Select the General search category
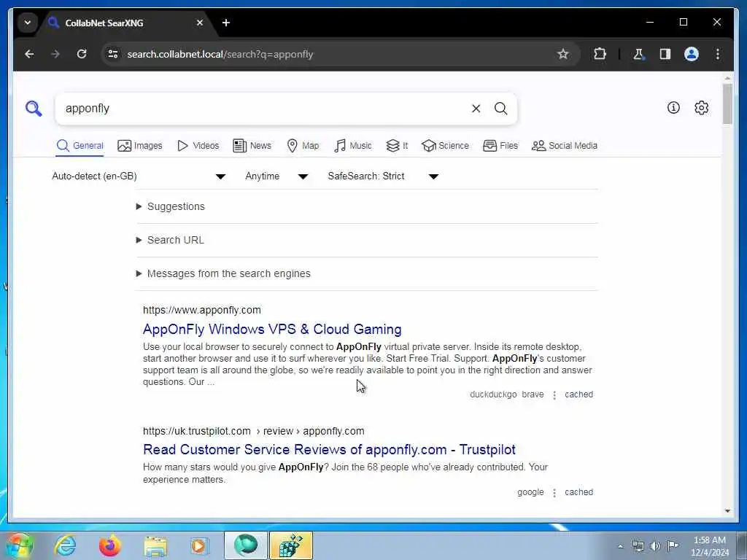The height and width of the screenshot is (560, 747). click(80, 146)
